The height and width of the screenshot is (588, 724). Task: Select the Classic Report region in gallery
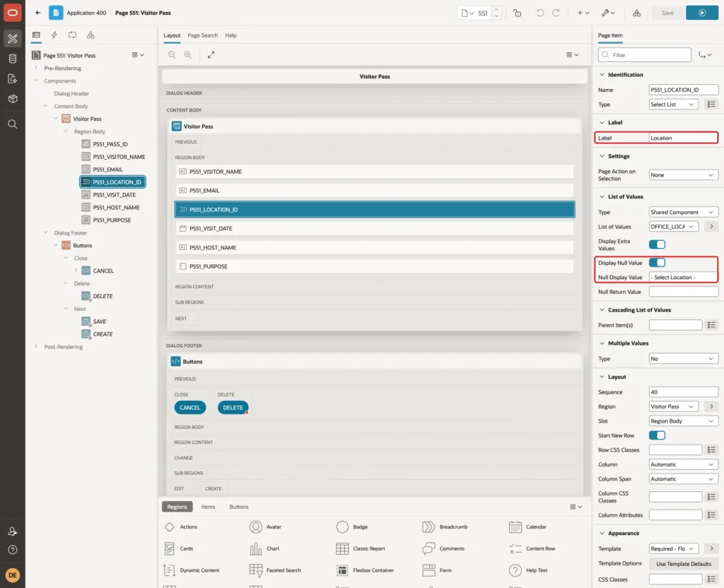point(361,548)
